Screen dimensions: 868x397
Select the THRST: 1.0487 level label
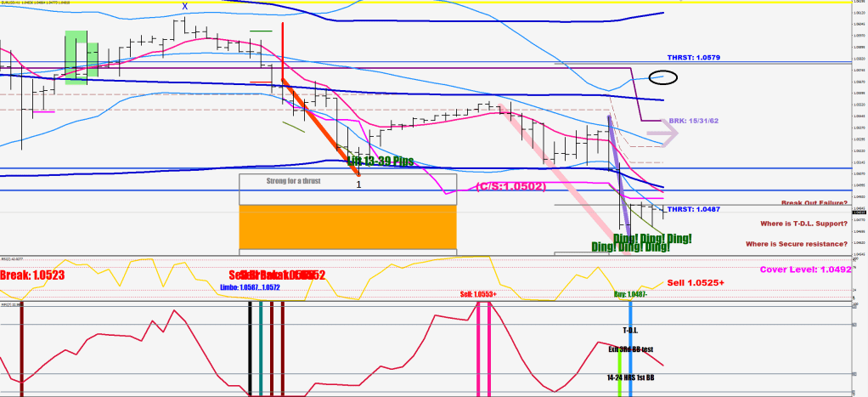tap(694, 209)
